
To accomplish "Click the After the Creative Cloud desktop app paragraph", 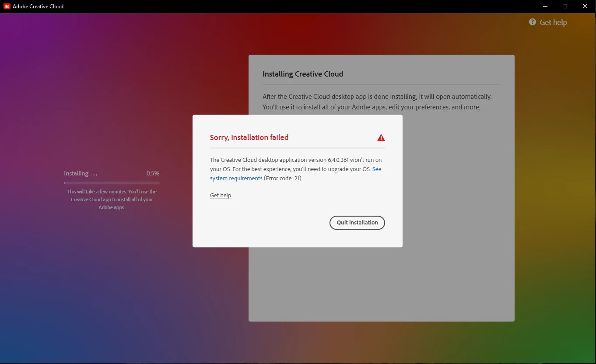I will pyautogui.click(x=377, y=102).
